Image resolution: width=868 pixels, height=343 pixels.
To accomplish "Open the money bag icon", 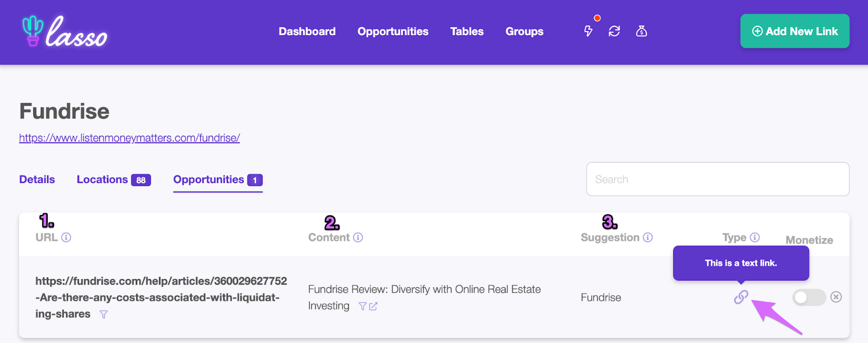I will [x=641, y=31].
